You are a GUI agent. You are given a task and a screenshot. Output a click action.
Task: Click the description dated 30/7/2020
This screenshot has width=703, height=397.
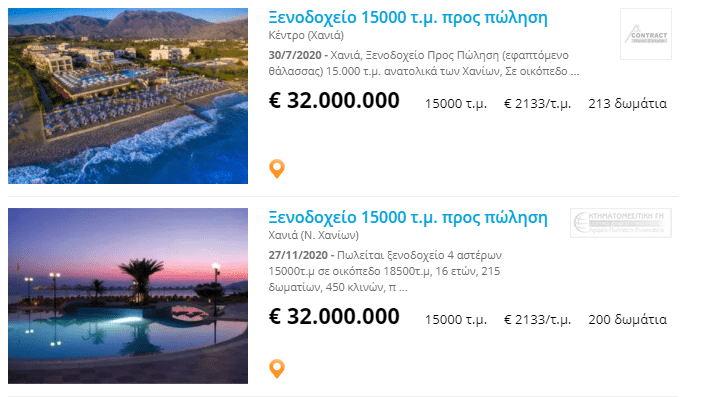pyautogui.click(x=424, y=63)
